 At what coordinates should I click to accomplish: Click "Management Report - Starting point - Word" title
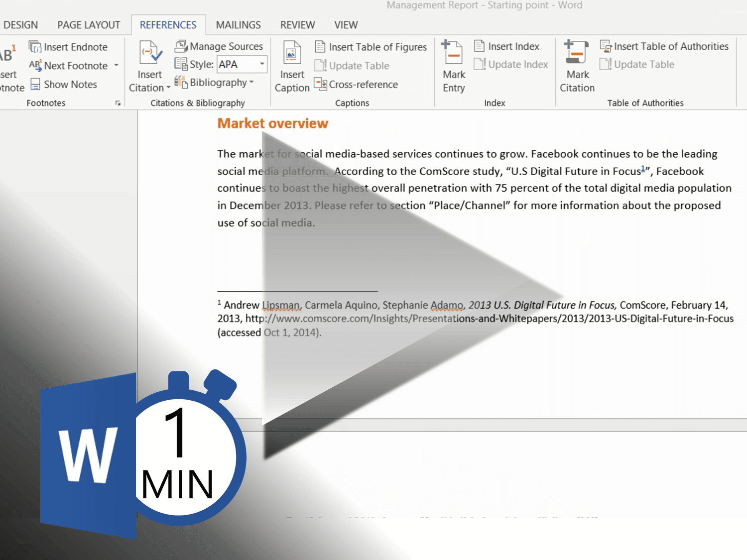tap(485, 5)
